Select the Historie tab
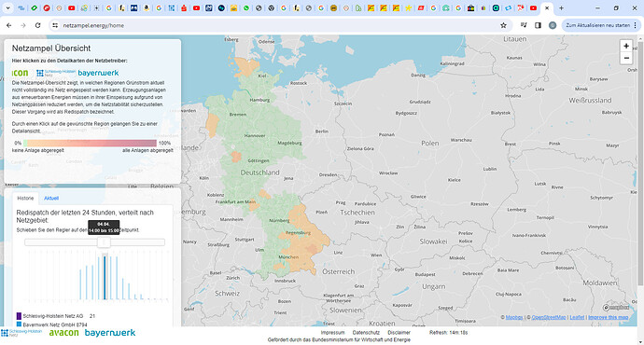The height and width of the screenshot is (345, 644). 25,198
